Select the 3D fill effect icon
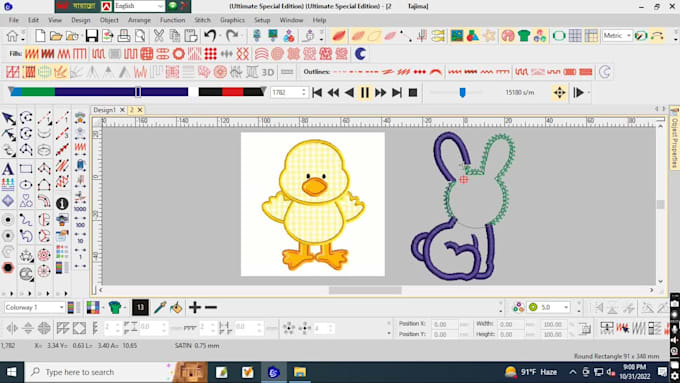The width and height of the screenshot is (680, 383). (268, 72)
